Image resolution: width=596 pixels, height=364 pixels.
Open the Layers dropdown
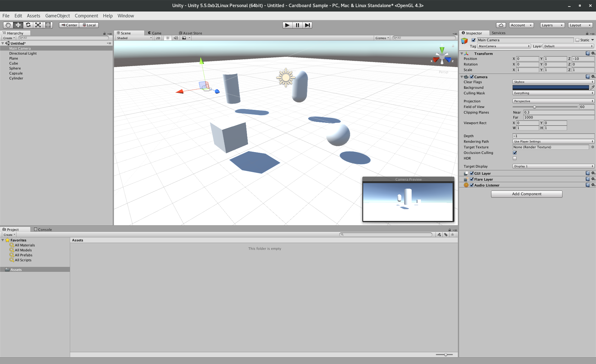(552, 25)
